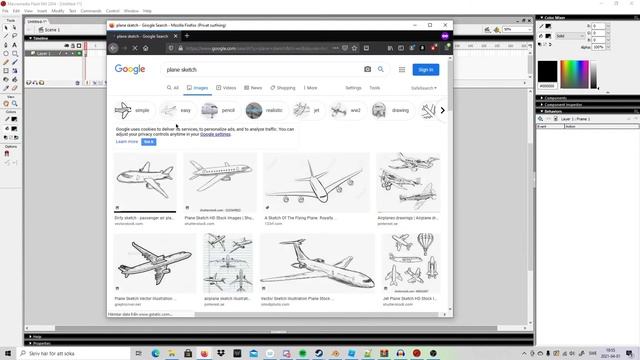Open the Window menu in Flash
The width and height of the screenshot is (640, 360).
(131, 11)
